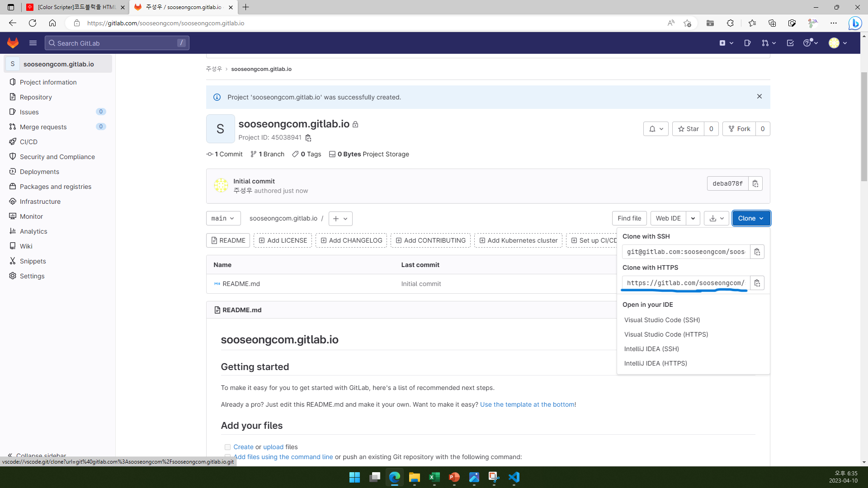Click the Web IDE button

point(668,218)
